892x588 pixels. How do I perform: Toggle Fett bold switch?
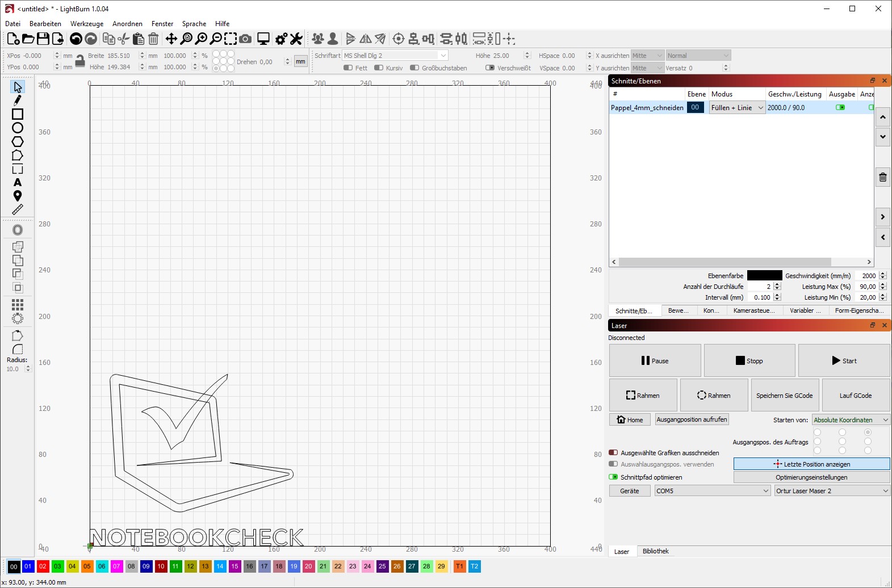(x=348, y=68)
